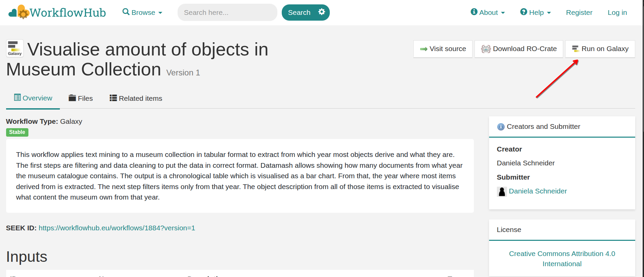
Task: Focus the 'Search here...' input field
Action: (x=227, y=13)
